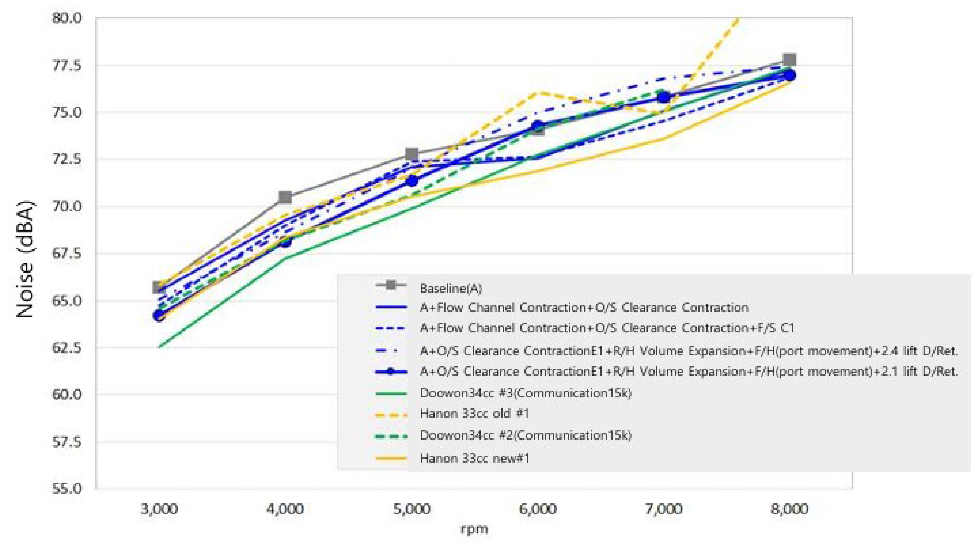
Task: Click the 2.4 lift D/Ret. legend entry
Action: coord(689,350)
